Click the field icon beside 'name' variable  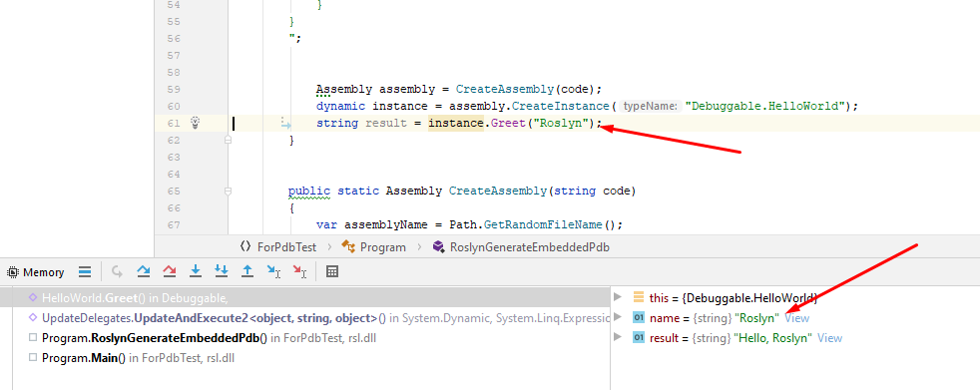638,317
